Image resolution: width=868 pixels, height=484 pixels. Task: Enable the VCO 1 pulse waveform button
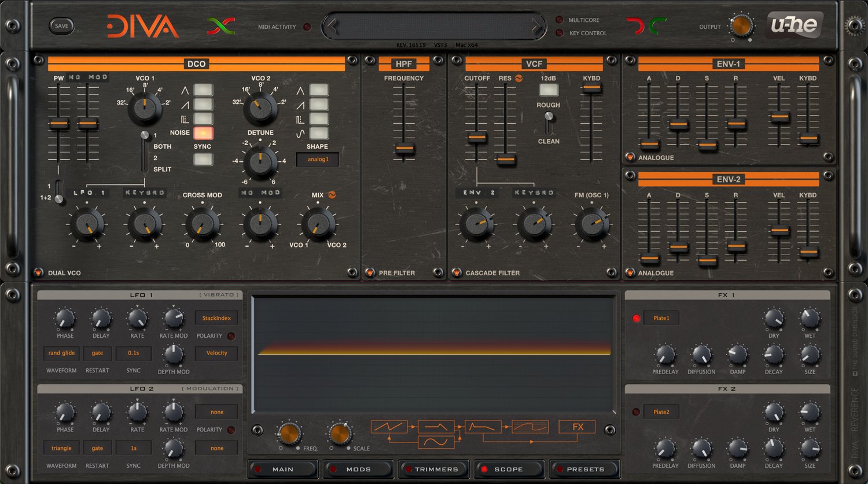pos(203,119)
